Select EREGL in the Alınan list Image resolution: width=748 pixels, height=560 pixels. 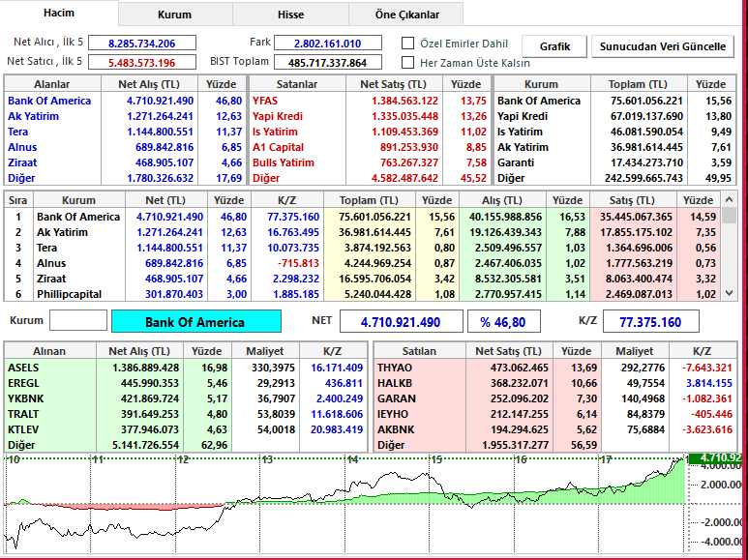pos(23,383)
